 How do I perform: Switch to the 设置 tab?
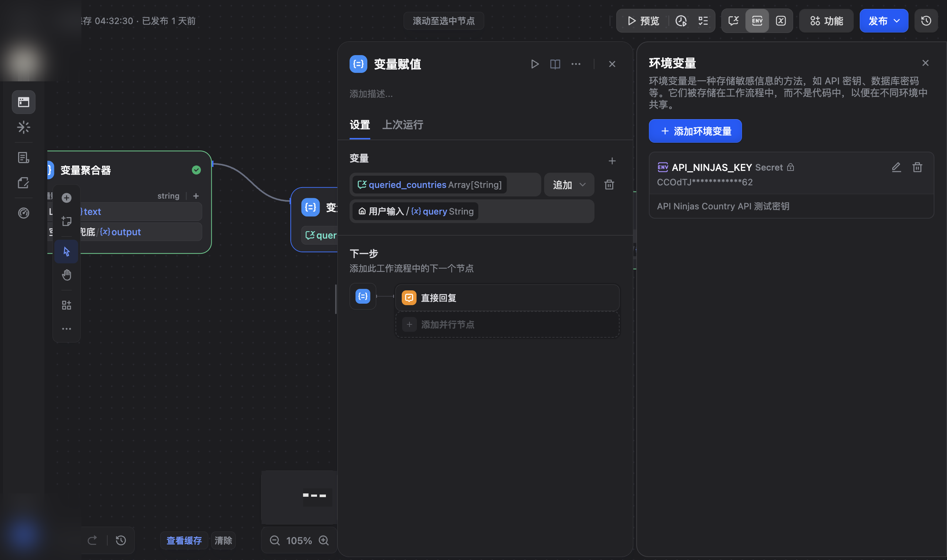[360, 125]
